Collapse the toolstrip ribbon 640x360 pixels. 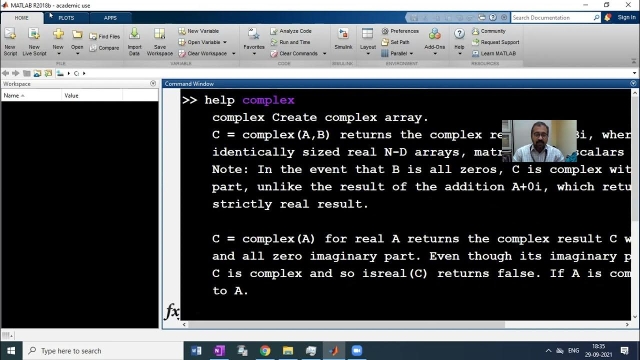(634, 61)
